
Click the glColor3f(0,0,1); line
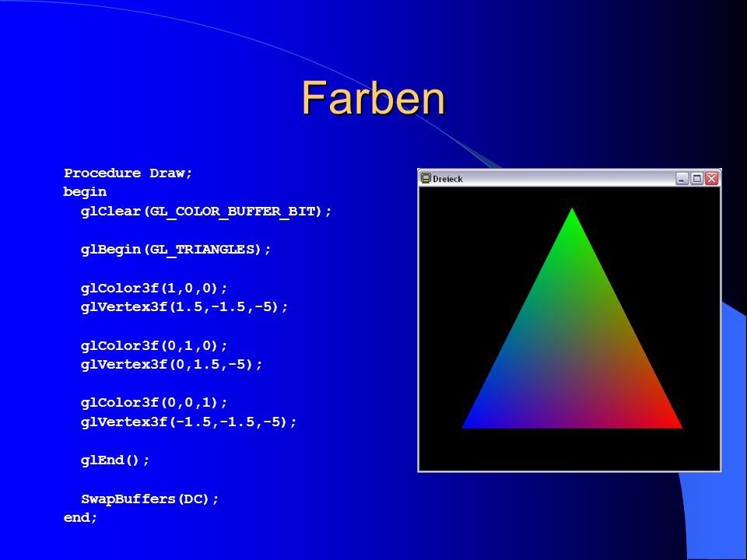pyautogui.click(x=154, y=403)
